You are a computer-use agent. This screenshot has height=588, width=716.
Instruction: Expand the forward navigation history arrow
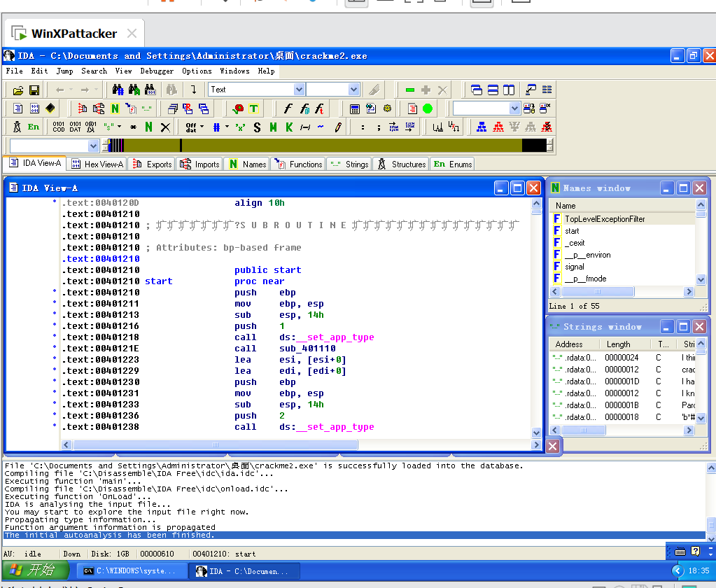tap(96, 90)
